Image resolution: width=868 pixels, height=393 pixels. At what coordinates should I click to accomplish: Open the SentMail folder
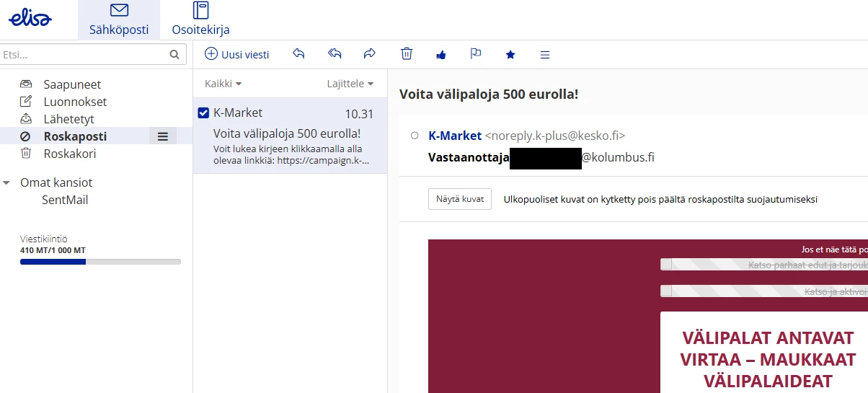[65, 200]
